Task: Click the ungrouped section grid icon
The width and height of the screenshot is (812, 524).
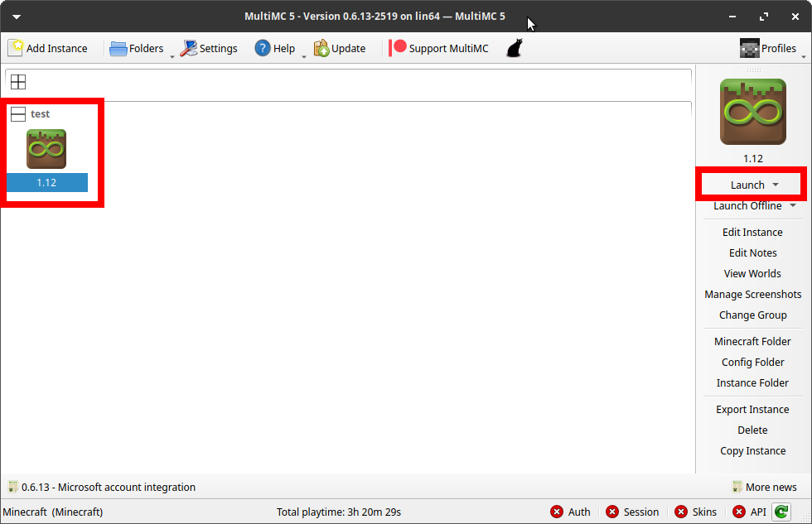Action: (x=18, y=82)
